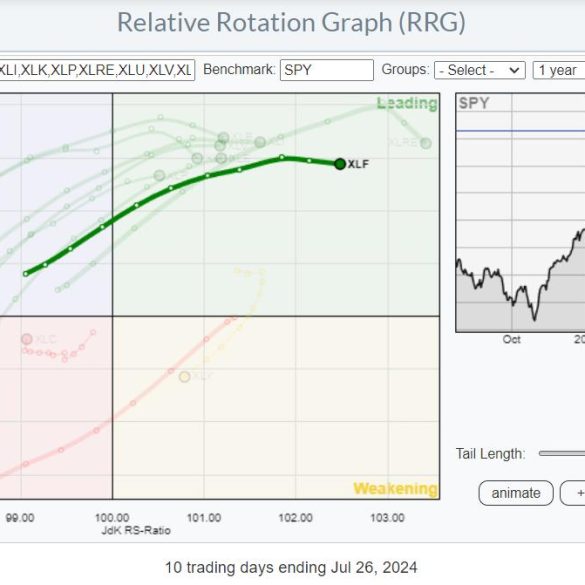
Task: Open the Groups Select dropdown
Action: (x=480, y=70)
